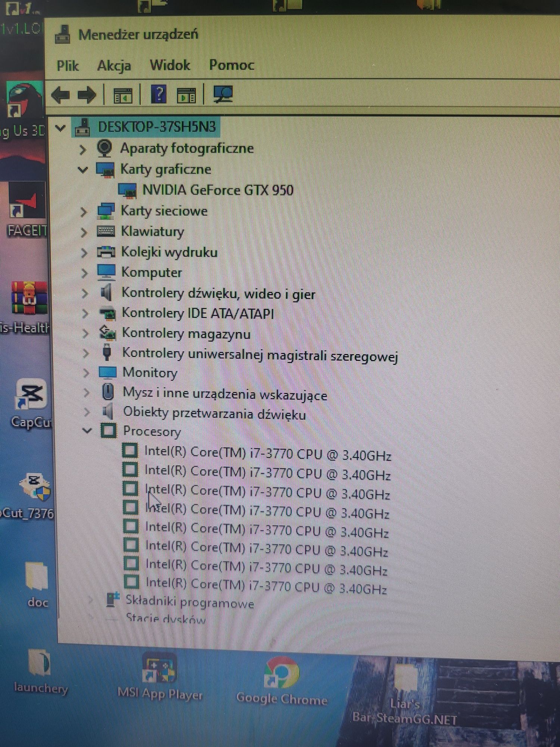
Task: Click the Karty sieciowe network icon
Action: [x=106, y=211]
